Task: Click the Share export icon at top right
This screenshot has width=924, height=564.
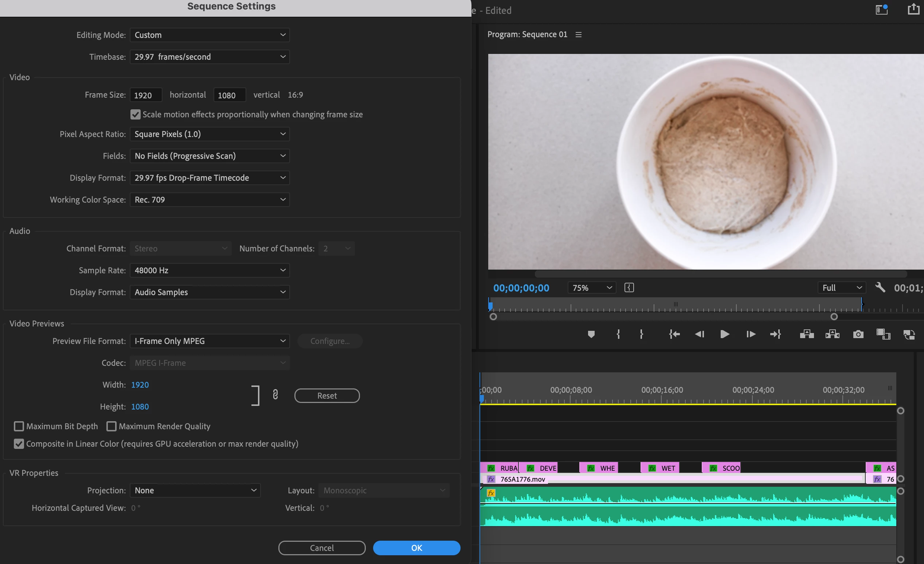Action: tap(913, 9)
